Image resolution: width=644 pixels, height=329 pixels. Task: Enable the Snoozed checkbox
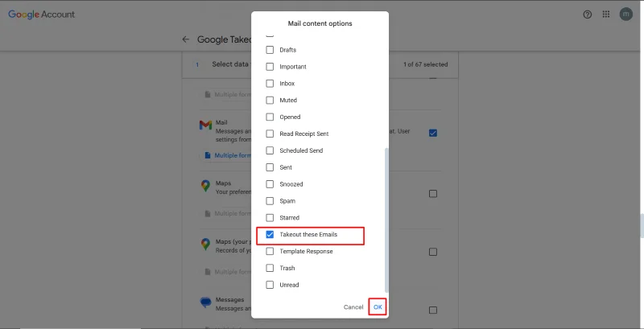click(270, 184)
